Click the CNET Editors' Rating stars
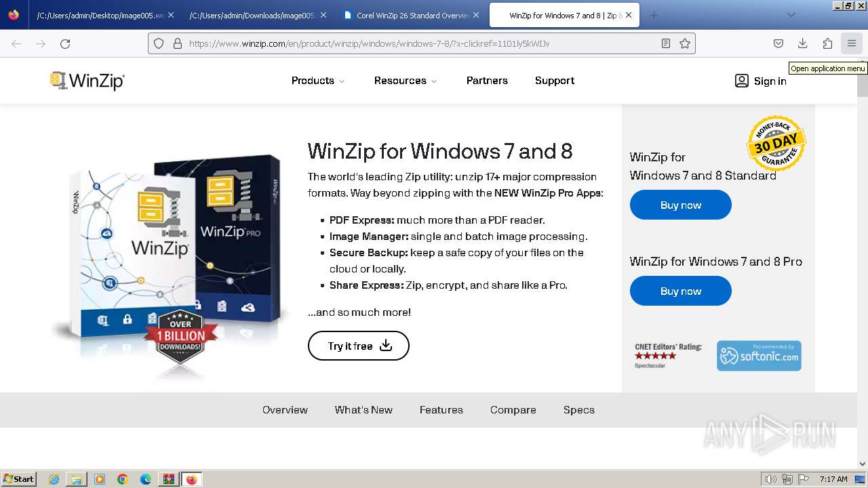Screen dimensions: 868x488 [x=656, y=356]
